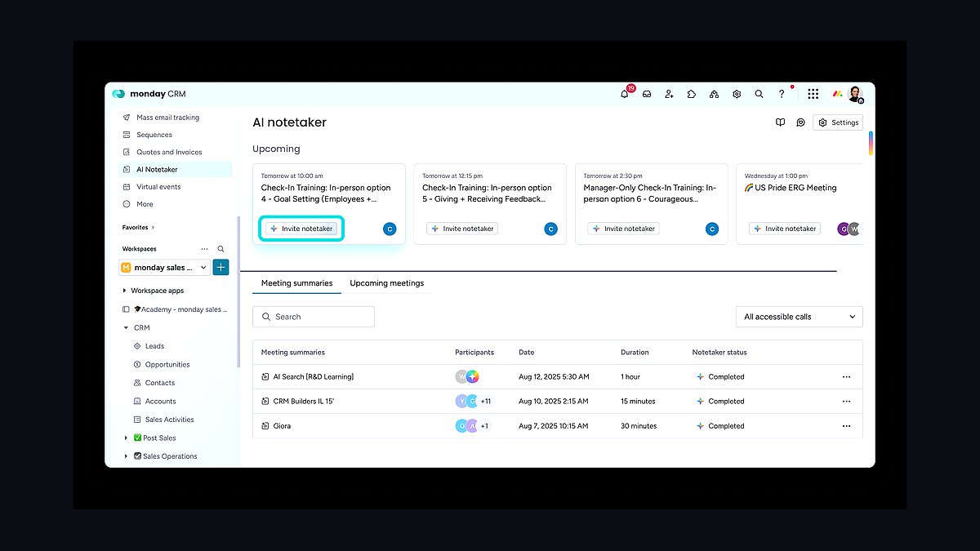Click the user profile avatar
This screenshot has height=551, width=980.
tap(855, 94)
